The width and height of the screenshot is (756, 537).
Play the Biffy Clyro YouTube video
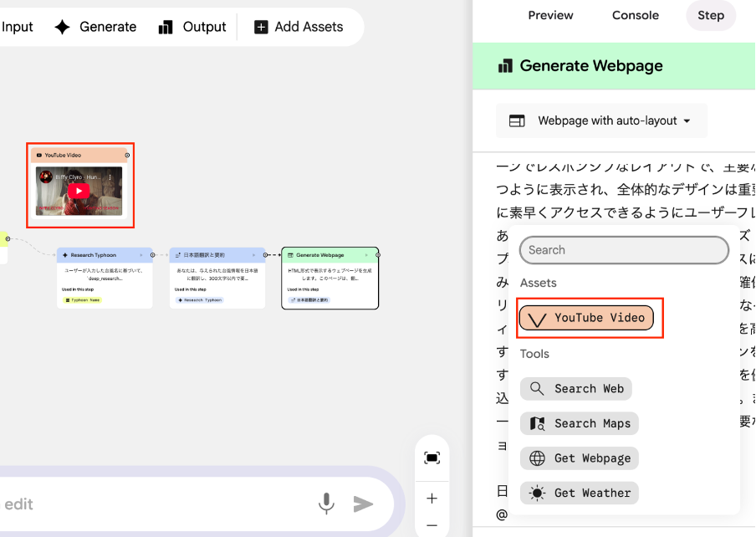pyautogui.click(x=79, y=191)
